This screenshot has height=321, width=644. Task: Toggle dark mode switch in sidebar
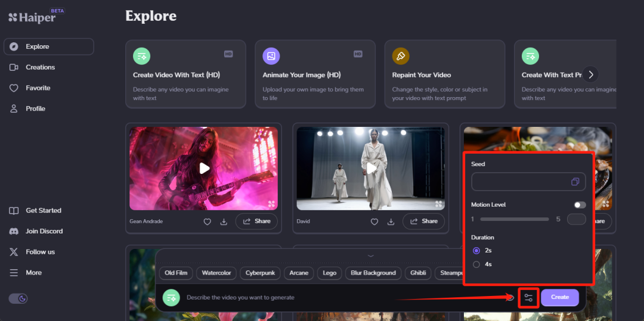point(18,298)
